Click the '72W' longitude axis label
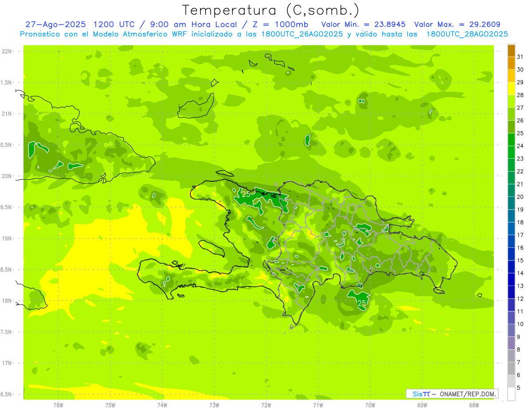 click(x=266, y=405)
